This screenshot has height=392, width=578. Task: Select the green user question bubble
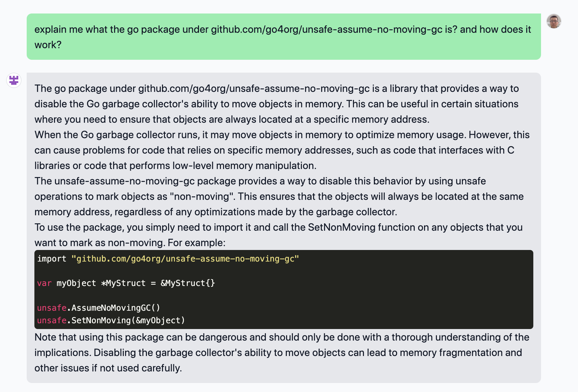[284, 37]
